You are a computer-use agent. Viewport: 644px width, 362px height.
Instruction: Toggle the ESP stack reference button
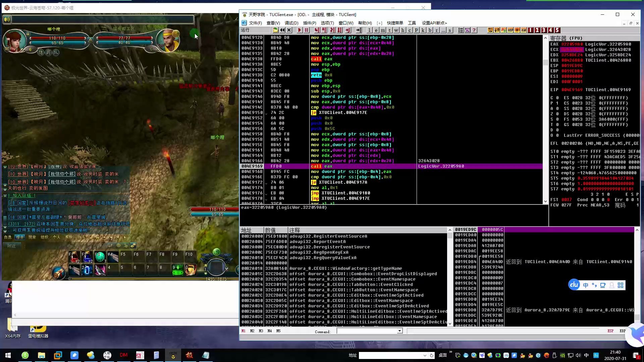(610, 331)
